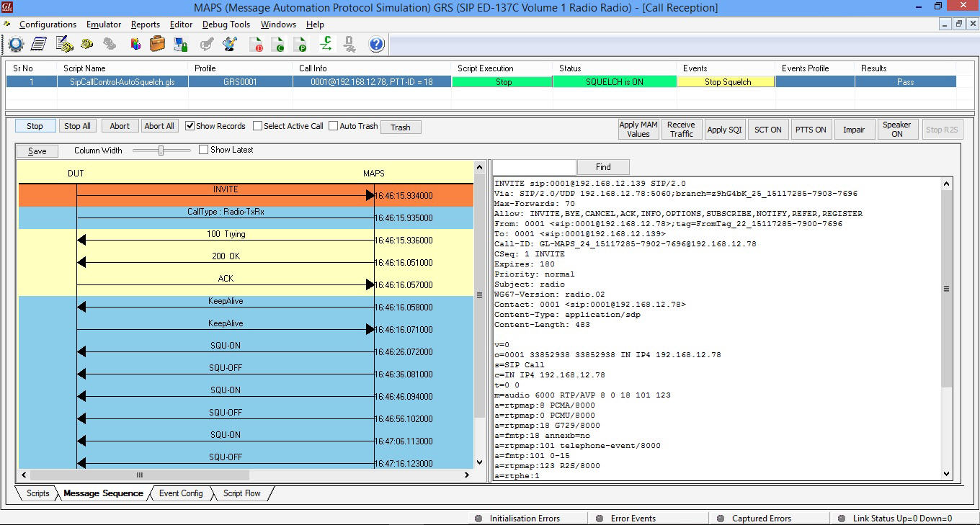
Task: Open the Windows menu
Action: pos(278,24)
